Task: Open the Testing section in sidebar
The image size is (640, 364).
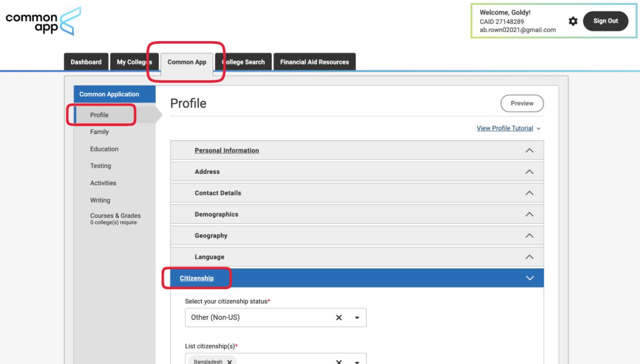Action: [x=100, y=166]
